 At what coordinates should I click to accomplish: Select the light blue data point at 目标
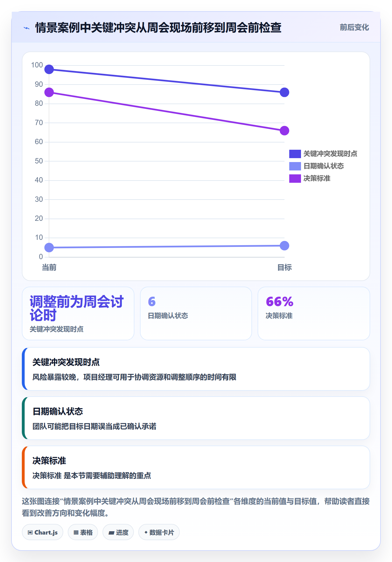(x=284, y=246)
